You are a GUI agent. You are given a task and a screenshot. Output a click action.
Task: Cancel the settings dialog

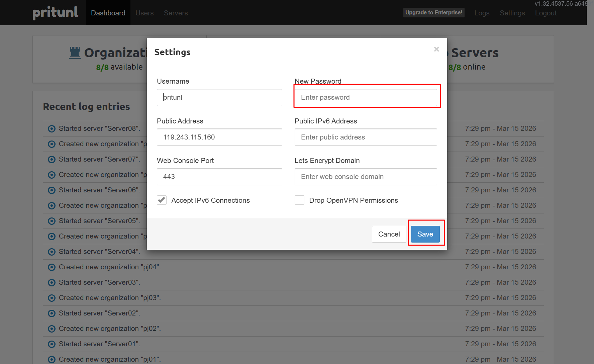click(389, 234)
